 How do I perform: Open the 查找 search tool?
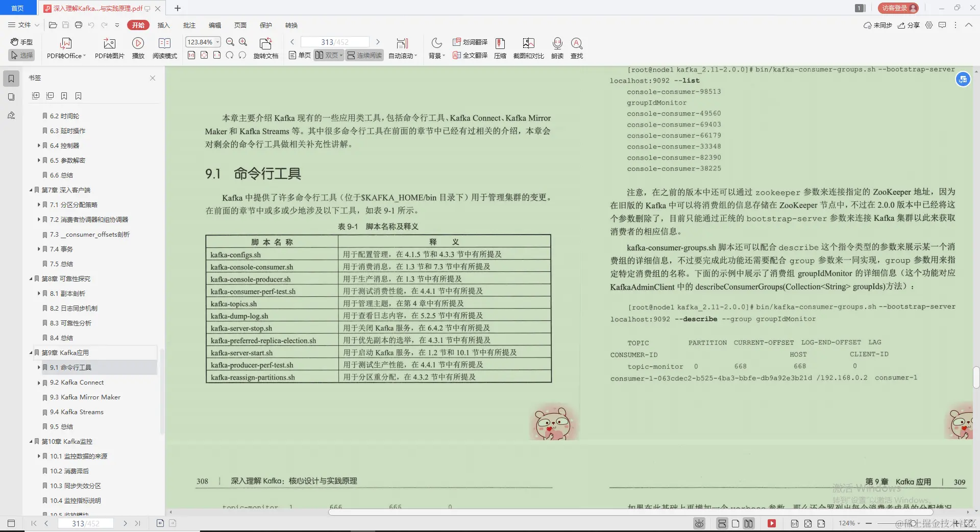tap(577, 47)
